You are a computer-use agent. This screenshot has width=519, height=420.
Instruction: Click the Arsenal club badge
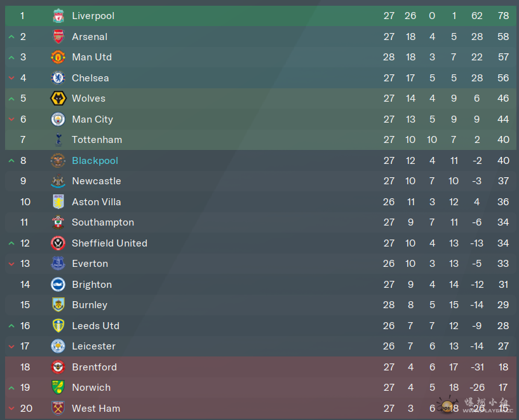[58, 37]
